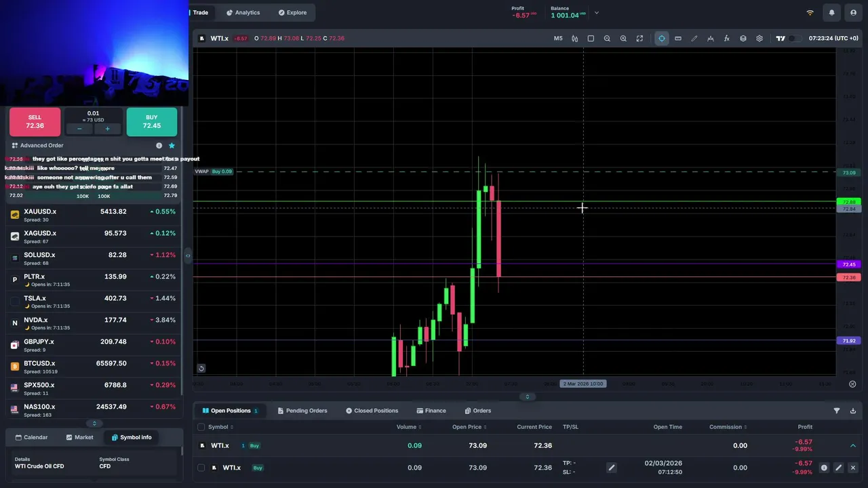Switch to Pending Orders tab

pos(302,411)
